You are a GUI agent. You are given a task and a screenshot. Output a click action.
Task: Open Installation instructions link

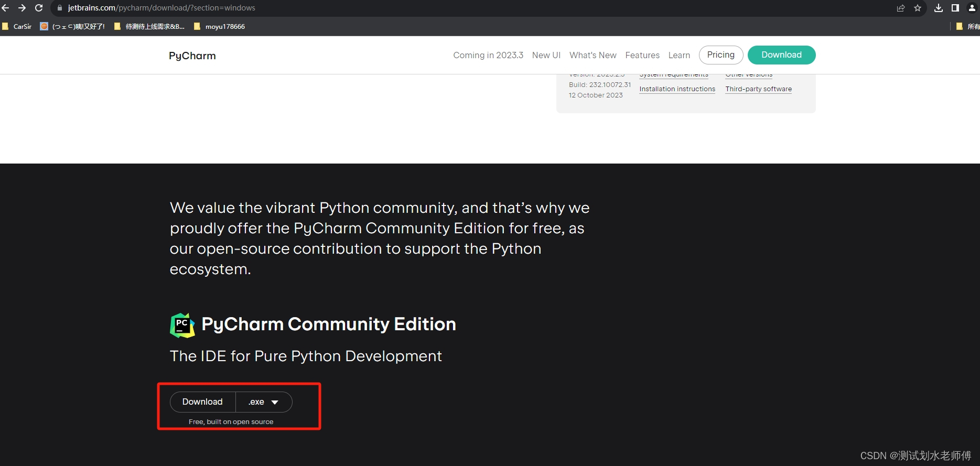(x=677, y=89)
